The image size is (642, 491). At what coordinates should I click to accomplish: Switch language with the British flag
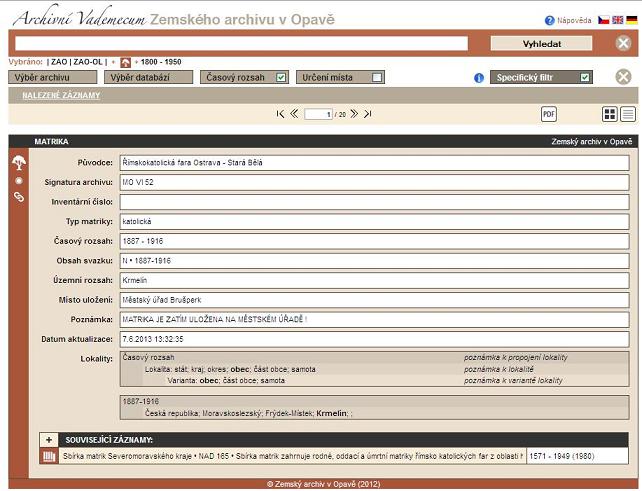pos(617,20)
